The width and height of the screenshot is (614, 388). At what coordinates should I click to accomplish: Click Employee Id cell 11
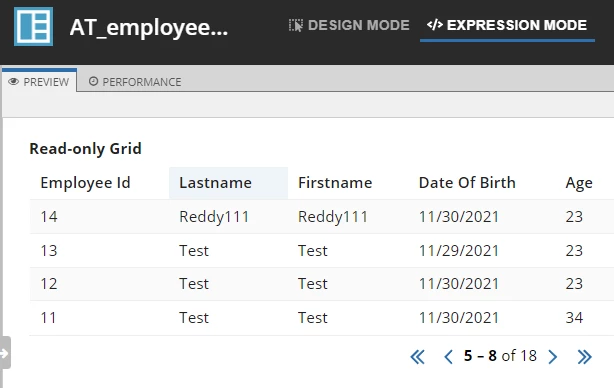click(x=48, y=318)
